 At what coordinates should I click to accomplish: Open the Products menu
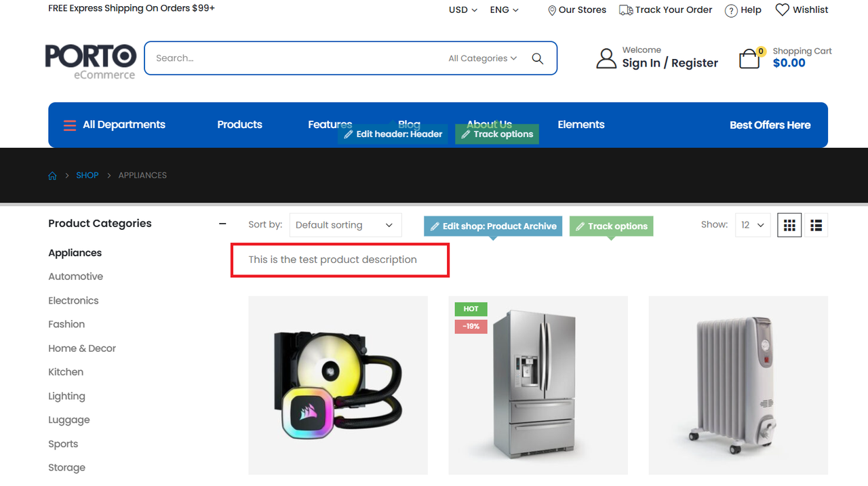(239, 125)
